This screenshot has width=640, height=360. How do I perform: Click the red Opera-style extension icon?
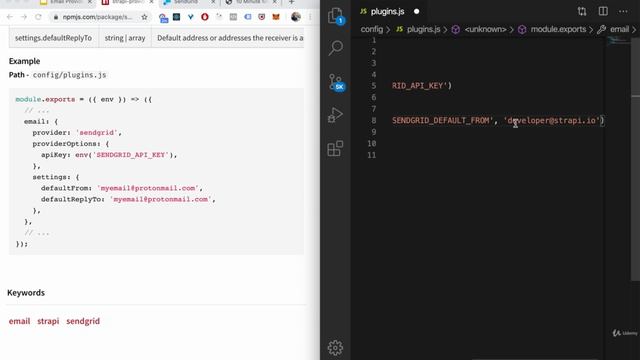(x=205, y=17)
